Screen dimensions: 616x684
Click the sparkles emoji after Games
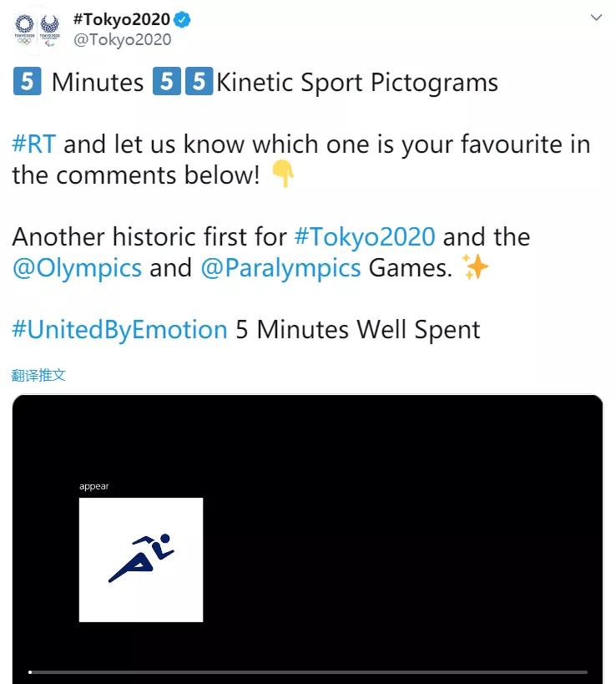[475, 268]
